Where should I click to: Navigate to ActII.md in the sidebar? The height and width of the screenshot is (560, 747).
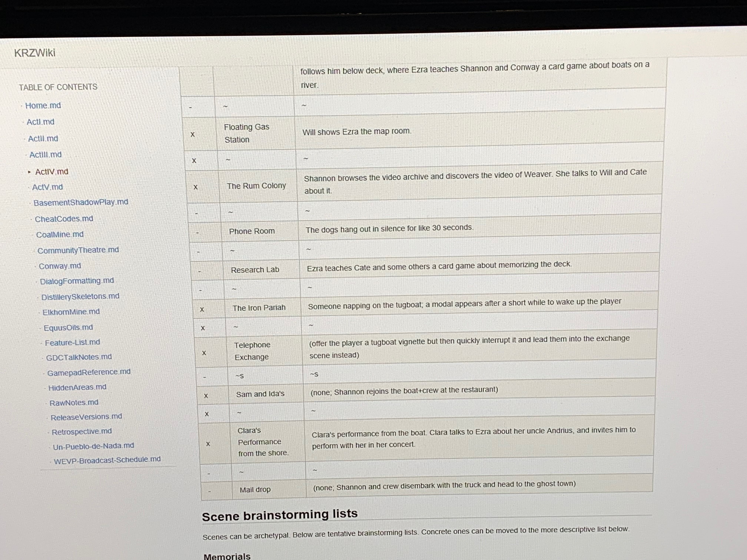(x=43, y=139)
